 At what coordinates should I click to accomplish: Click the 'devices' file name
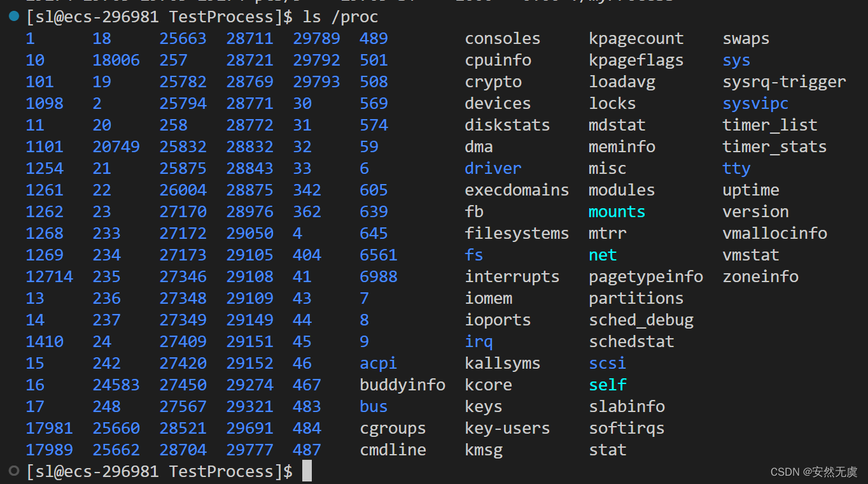498,103
